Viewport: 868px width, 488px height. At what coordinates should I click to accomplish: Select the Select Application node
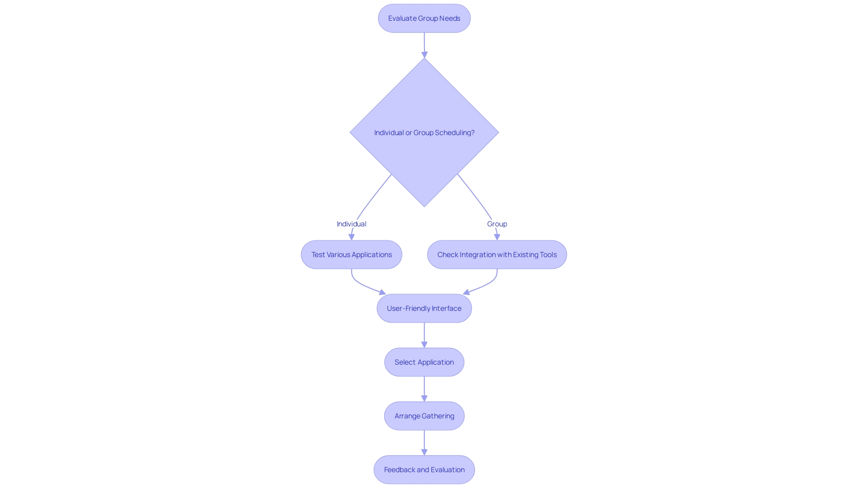[424, 361]
